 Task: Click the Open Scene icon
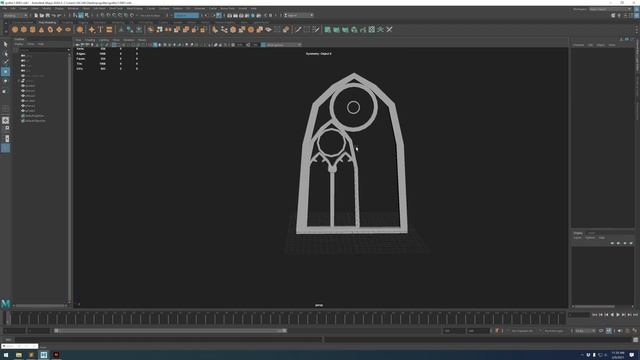coord(42,16)
